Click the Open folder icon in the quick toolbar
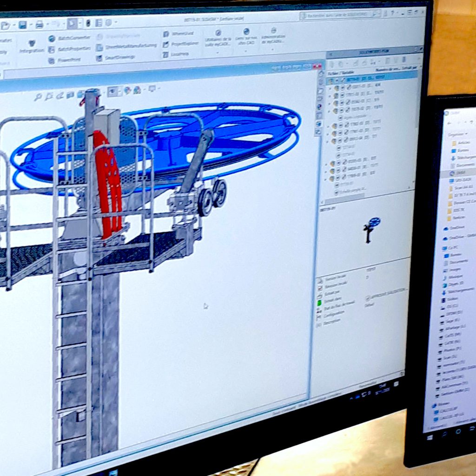 click(6, 26)
